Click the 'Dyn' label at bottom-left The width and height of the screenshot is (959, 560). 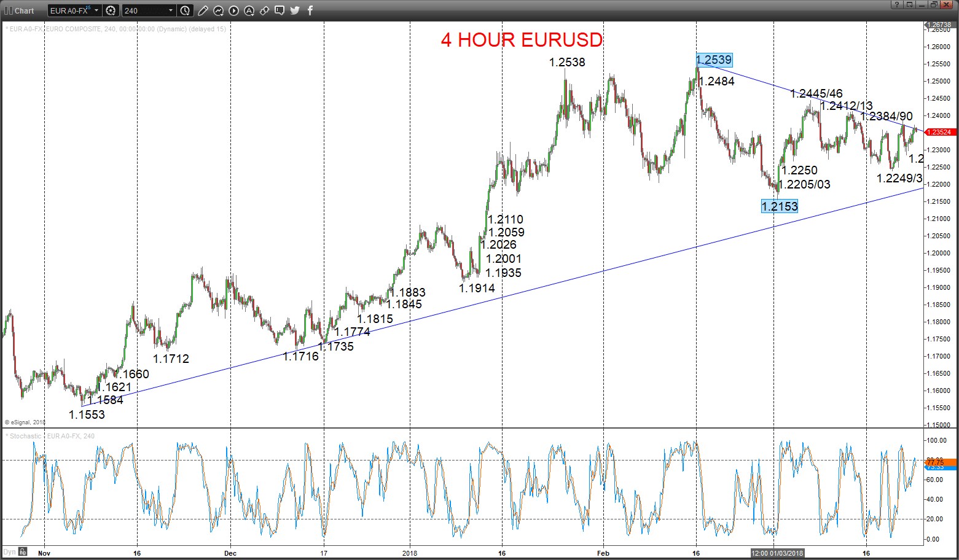coord(9,551)
